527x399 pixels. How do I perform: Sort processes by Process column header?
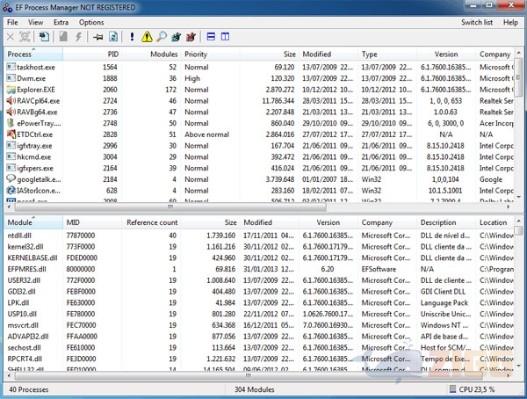pyautogui.click(x=34, y=54)
